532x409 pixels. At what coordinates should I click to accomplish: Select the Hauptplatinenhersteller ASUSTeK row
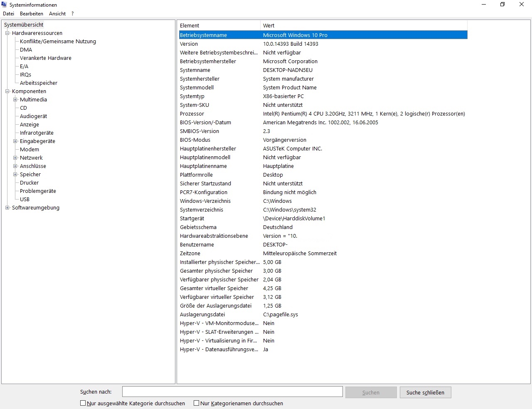[323, 148]
